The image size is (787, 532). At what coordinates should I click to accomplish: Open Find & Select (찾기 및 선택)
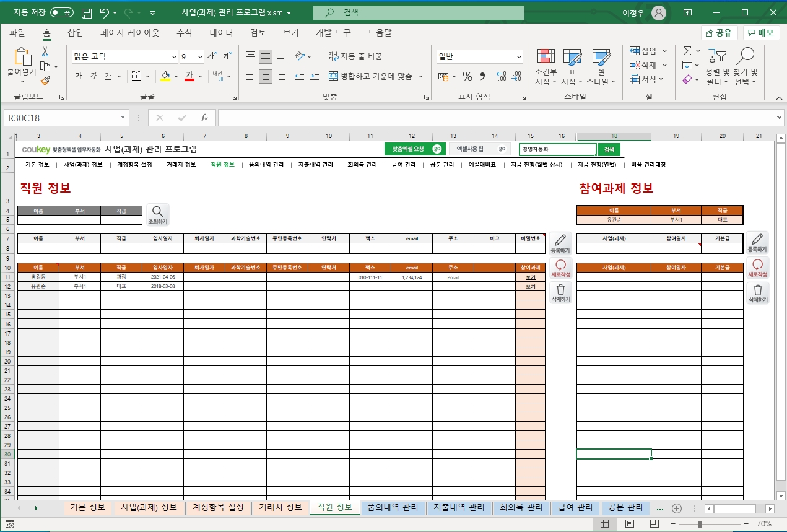coord(746,68)
